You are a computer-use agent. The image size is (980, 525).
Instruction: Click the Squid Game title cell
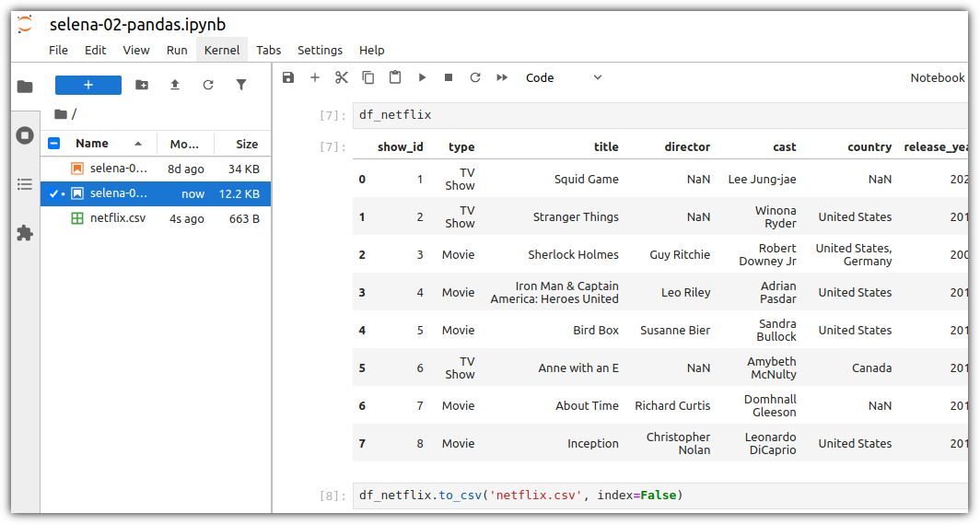[586, 180]
